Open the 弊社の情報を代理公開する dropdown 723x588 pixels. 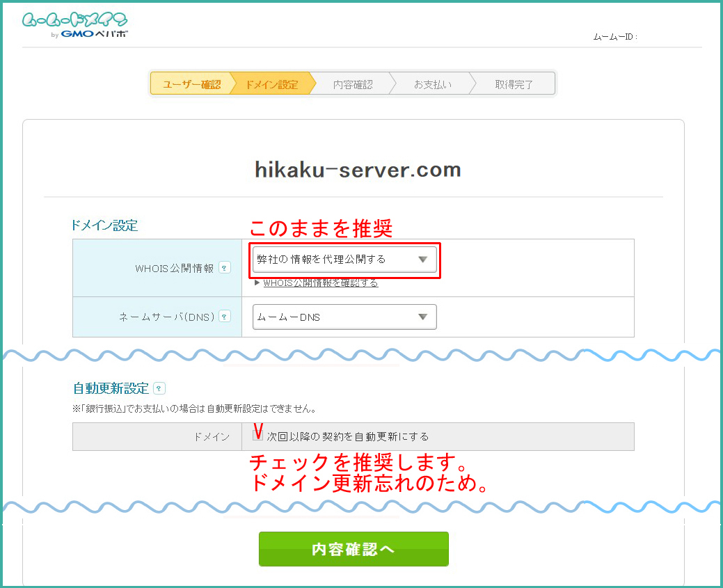pyautogui.click(x=344, y=260)
